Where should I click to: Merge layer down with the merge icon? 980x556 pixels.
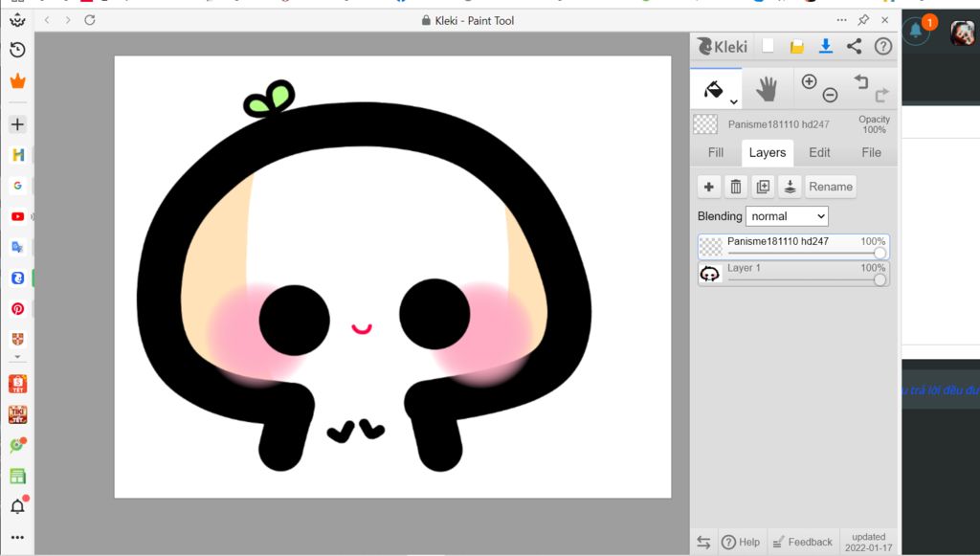point(790,187)
